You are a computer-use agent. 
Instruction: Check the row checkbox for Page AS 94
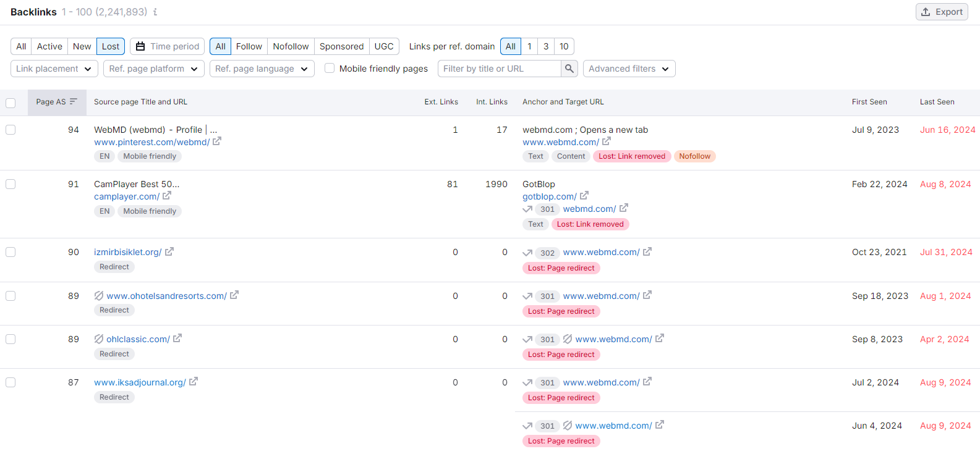(11, 130)
